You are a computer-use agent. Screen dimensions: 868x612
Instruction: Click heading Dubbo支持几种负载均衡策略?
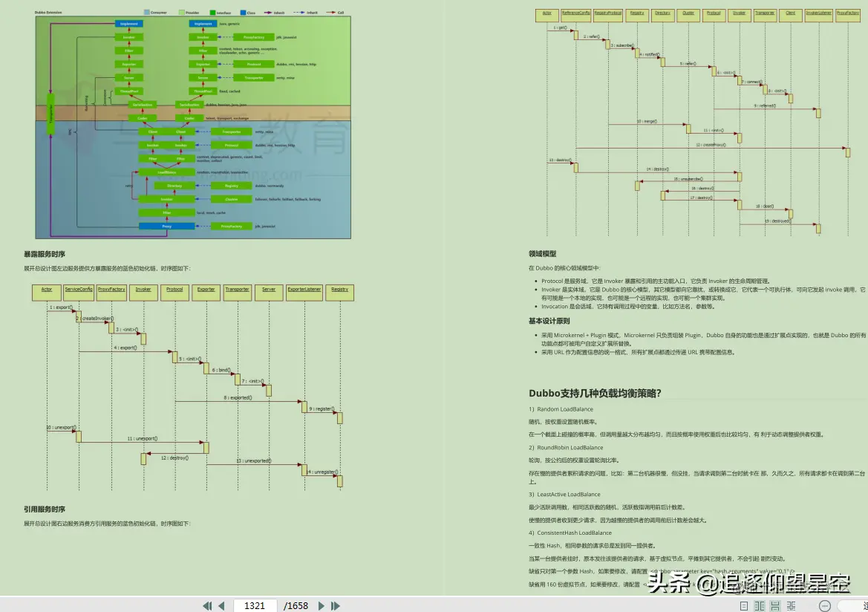(x=595, y=393)
